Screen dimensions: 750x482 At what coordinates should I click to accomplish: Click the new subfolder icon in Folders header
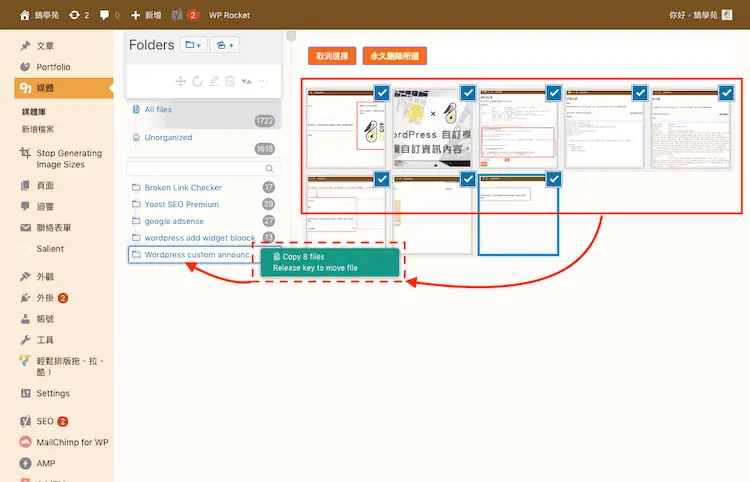[x=225, y=45]
